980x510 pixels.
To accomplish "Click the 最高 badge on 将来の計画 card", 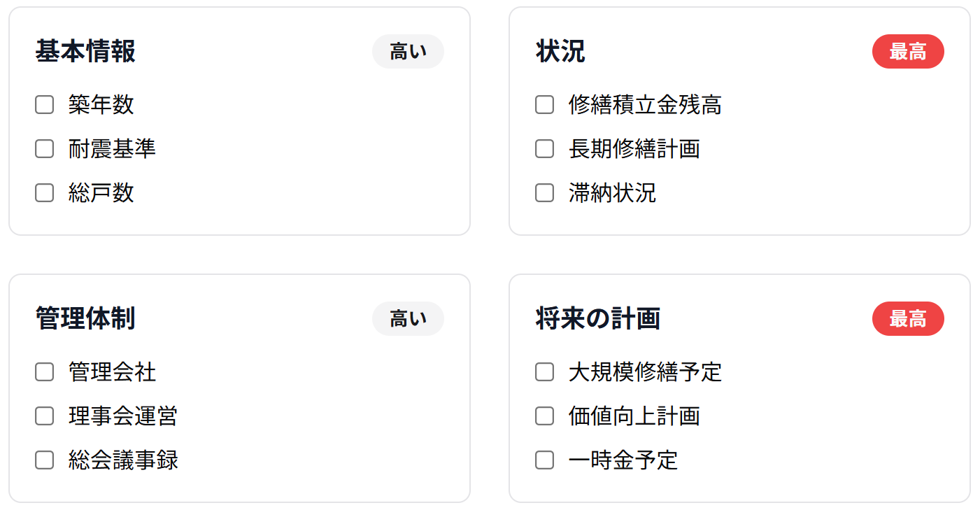I will 908,319.
